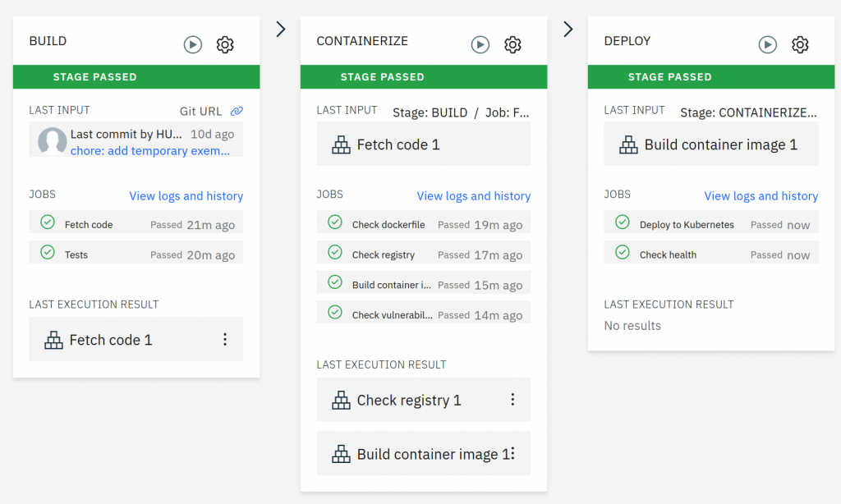841x504 pixels.
Task: Run the DEPLOY stage
Action: (x=768, y=45)
